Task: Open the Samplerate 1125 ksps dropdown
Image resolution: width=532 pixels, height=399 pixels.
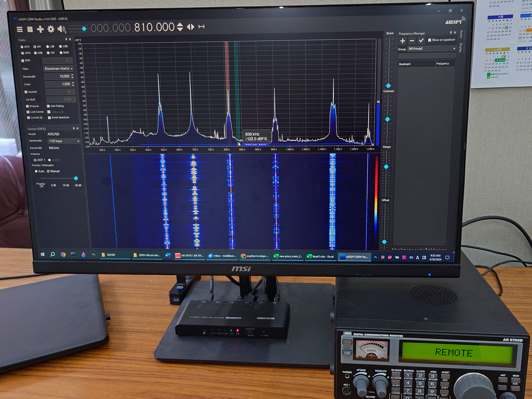Action: [64, 141]
